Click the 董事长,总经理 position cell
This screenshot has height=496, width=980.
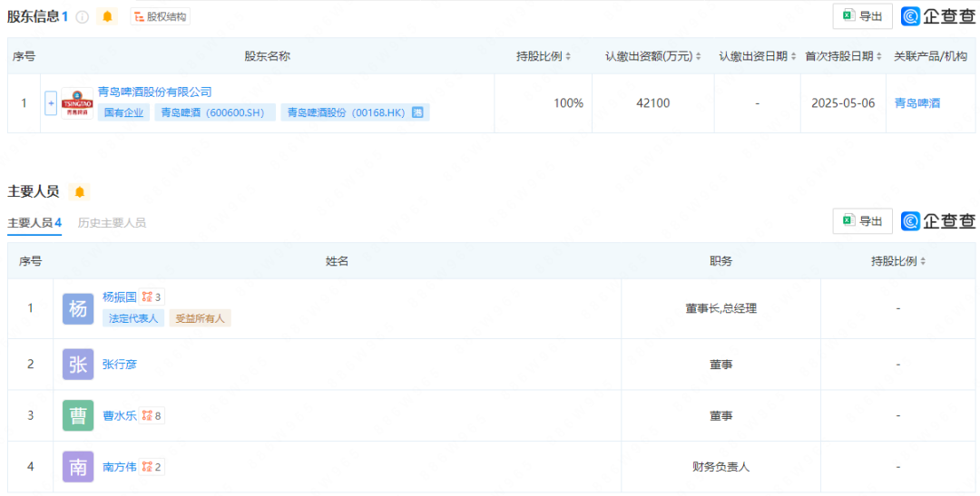point(721,308)
